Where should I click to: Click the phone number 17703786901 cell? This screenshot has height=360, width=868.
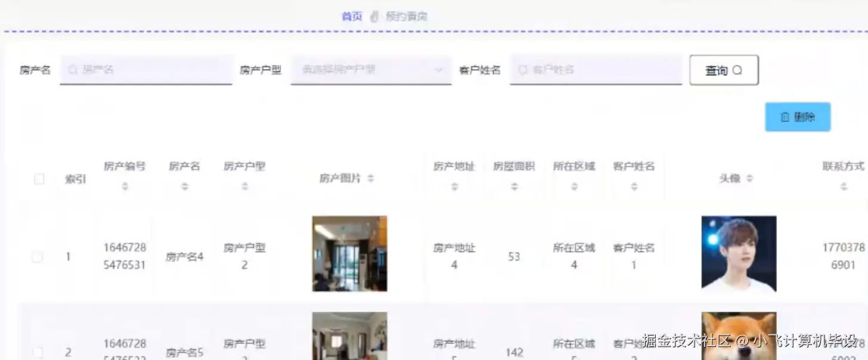pyautogui.click(x=843, y=256)
